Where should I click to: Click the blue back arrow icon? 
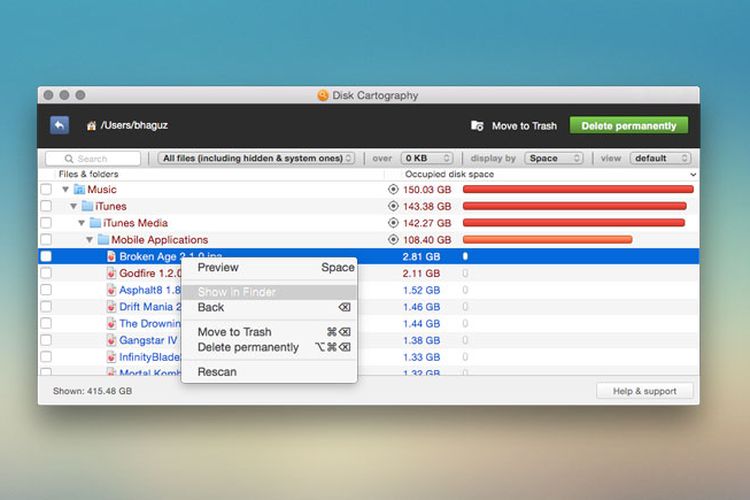tap(59, 125)
